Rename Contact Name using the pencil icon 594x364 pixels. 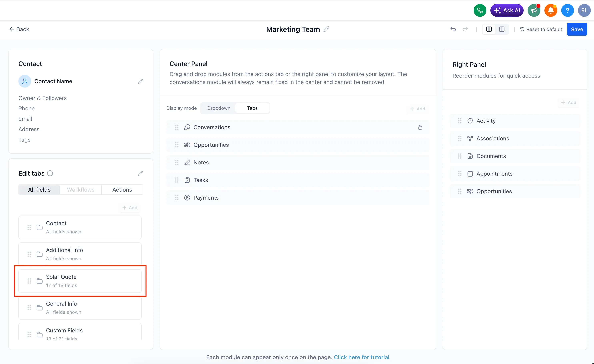[x=141, y=81]
